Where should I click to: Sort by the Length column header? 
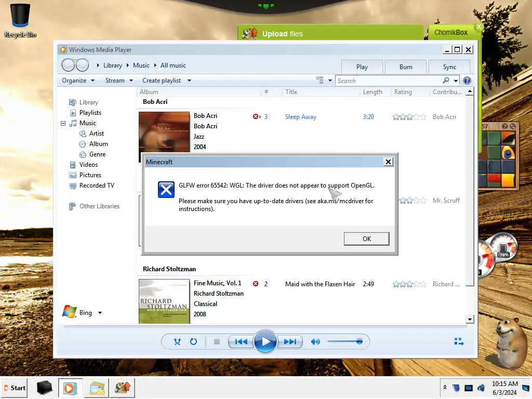(x=373, y=92)
